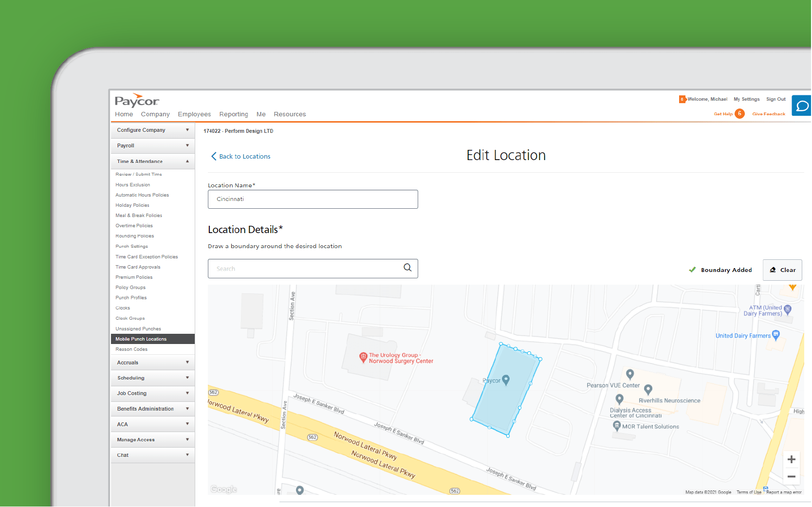
Task: Click the orange icon beside Welcome, Michael
Action: coord(682,99)
